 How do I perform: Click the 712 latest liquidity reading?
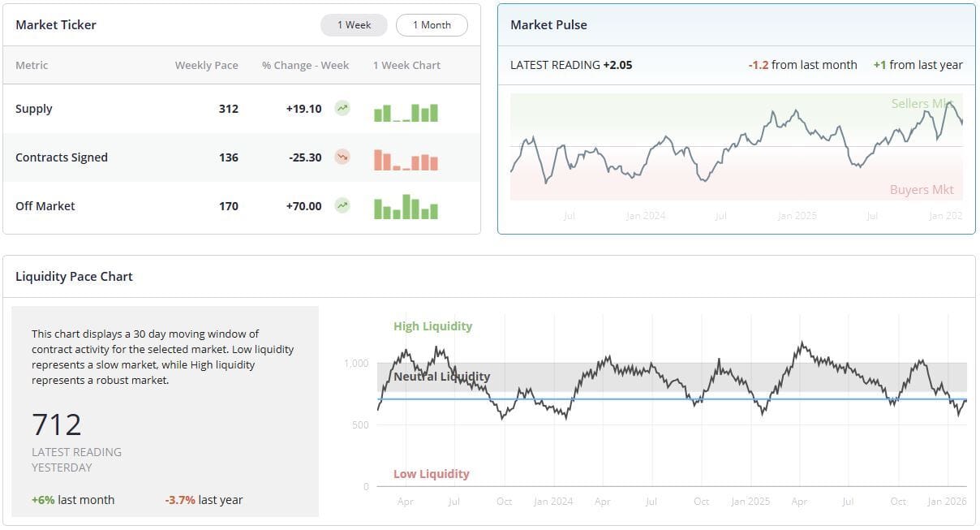tap(57, 424)
